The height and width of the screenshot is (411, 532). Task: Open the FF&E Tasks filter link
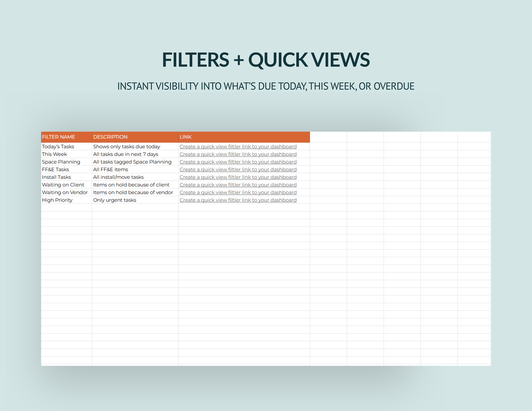(238, 170)
